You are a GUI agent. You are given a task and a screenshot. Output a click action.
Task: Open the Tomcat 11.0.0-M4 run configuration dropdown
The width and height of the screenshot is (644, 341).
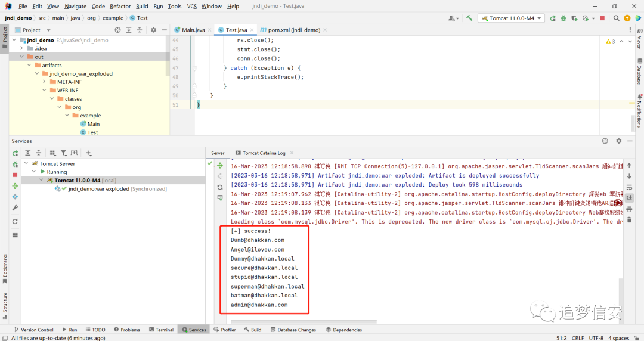click(x=512, y=18)
